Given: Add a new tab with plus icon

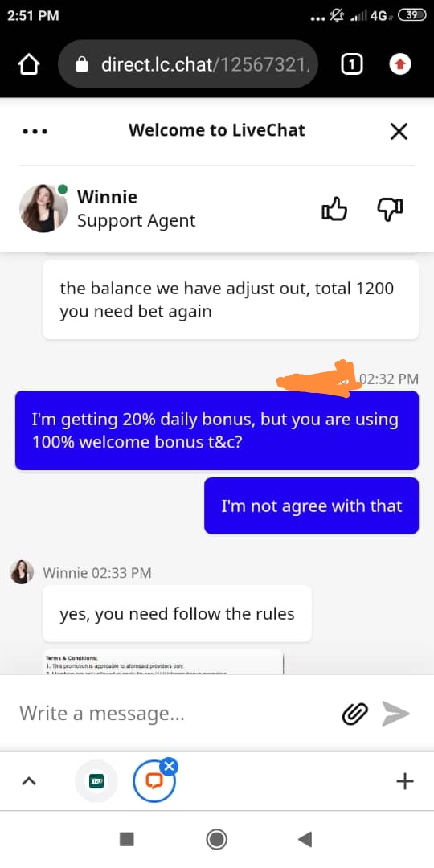Looking at the screenshot, I should click(x=405, y=781).
